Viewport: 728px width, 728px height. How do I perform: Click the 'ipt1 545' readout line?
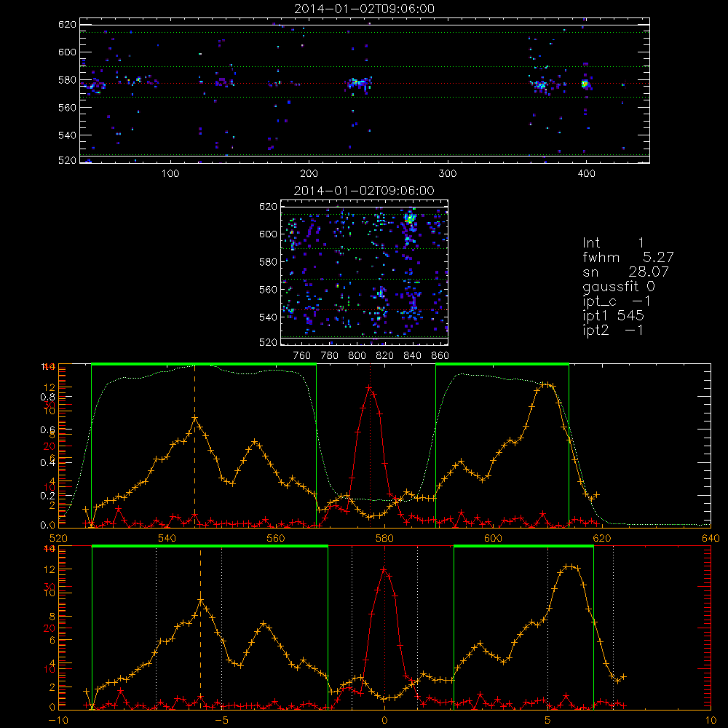[x=613, y=316]
